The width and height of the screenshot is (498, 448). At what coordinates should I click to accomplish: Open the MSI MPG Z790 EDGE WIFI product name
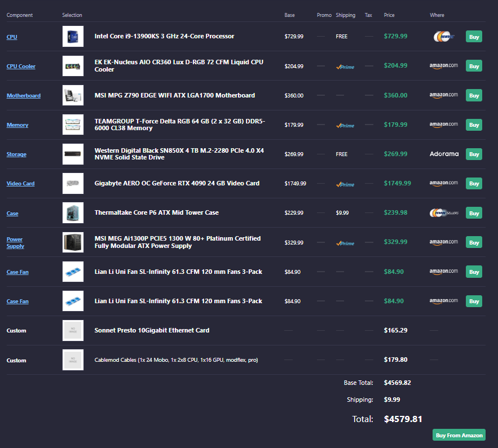pos(175,95)
